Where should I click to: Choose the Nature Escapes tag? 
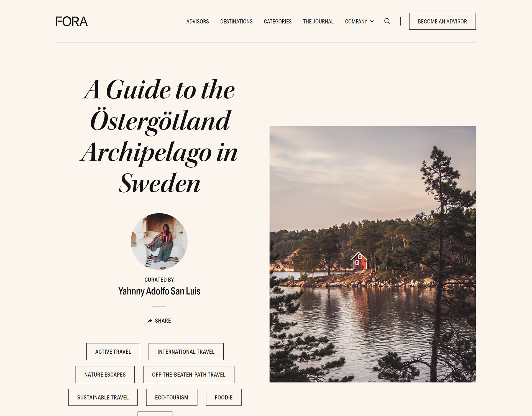click(x=105, y=374)
